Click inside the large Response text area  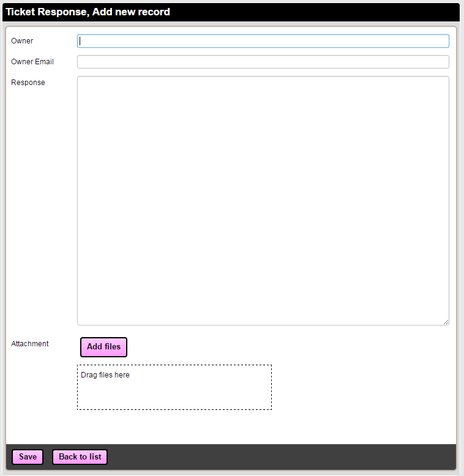[263, 200]
